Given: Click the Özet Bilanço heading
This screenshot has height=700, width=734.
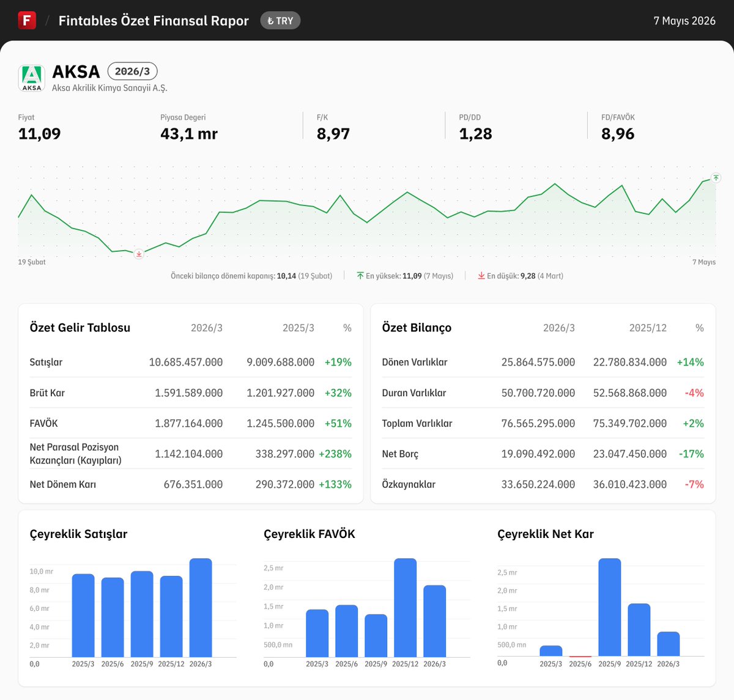Looking at the screenshot, I should (417, 328).
